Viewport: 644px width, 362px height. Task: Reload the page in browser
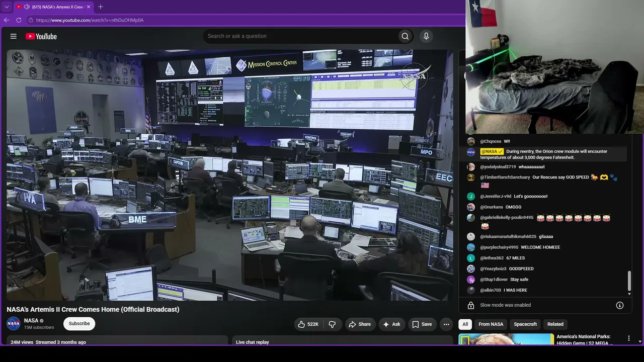(19, 20)
